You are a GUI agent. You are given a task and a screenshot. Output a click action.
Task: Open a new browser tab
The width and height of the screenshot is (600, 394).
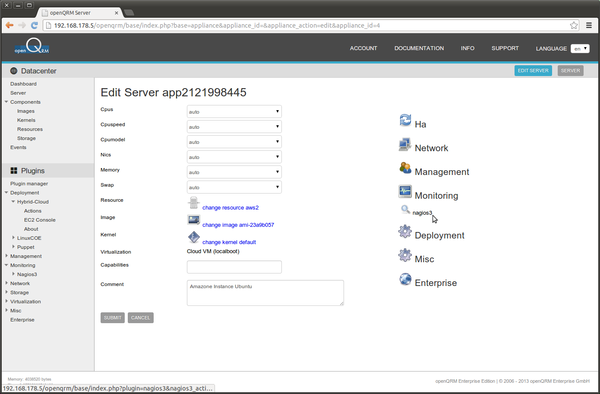pos(129,13)
